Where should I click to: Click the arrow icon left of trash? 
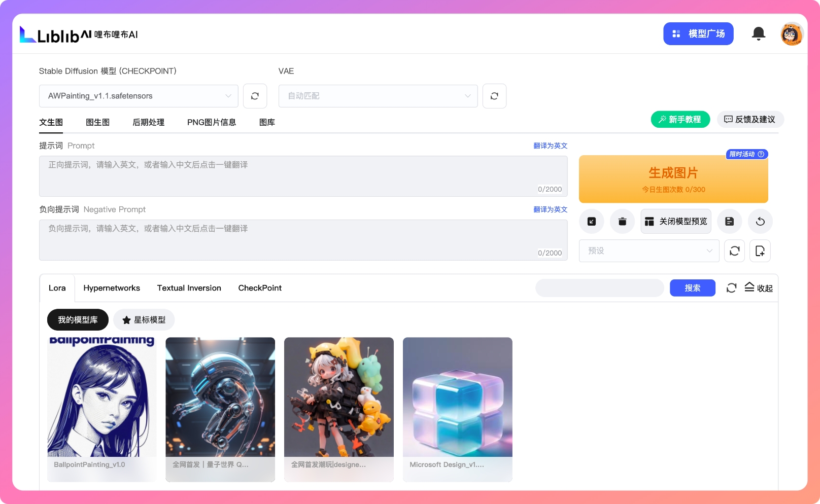[592, 221]
